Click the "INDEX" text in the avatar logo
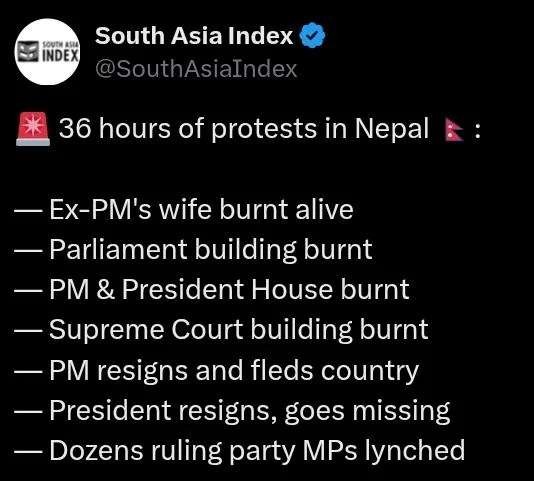 (60, 56)
